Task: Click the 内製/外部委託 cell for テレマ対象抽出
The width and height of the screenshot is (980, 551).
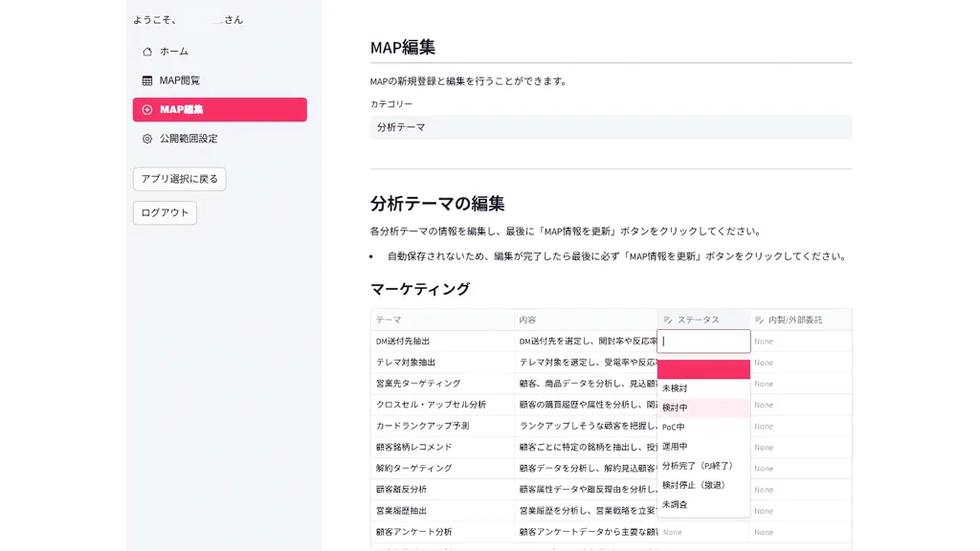Action: 800,363
